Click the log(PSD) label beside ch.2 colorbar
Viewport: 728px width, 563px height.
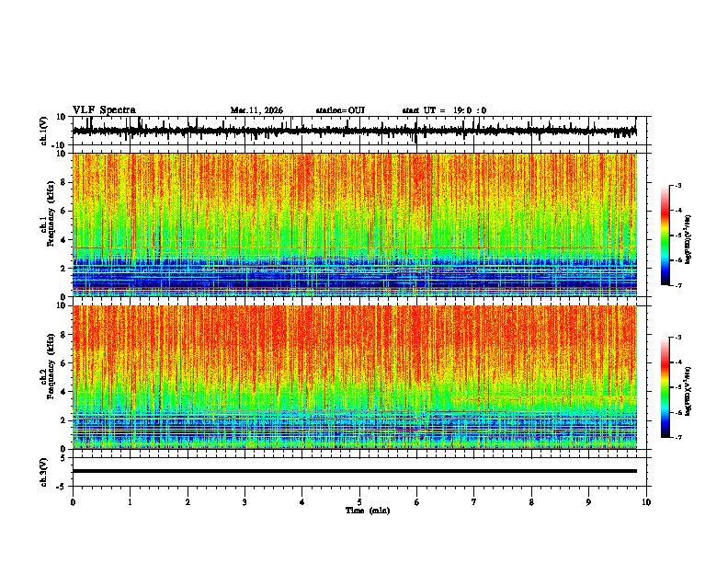[x=688, y=391]
